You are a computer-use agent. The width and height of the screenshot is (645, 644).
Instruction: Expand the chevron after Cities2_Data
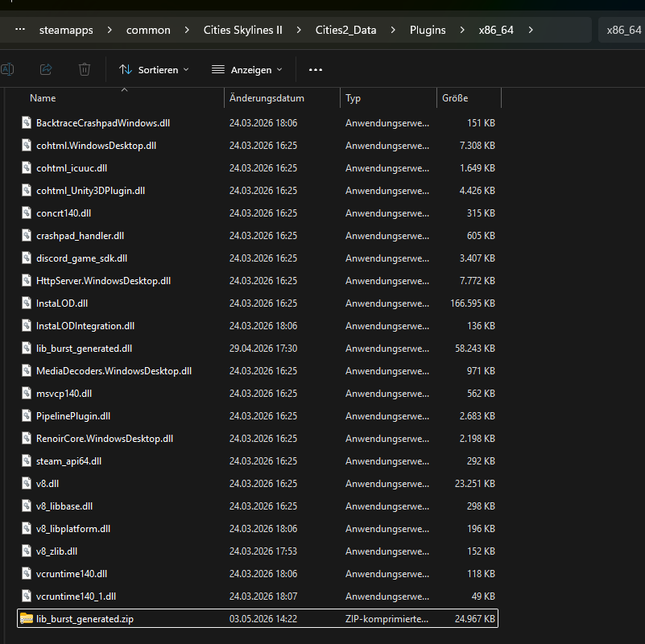tap(393, 30)
